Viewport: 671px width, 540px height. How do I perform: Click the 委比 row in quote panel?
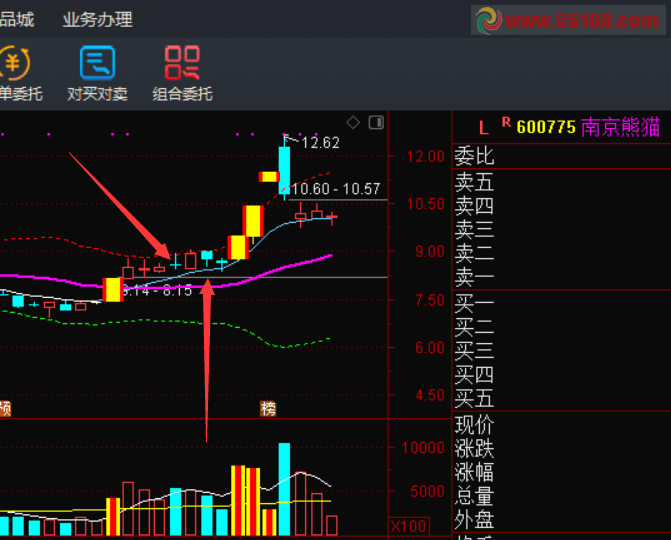pos(475,156)
